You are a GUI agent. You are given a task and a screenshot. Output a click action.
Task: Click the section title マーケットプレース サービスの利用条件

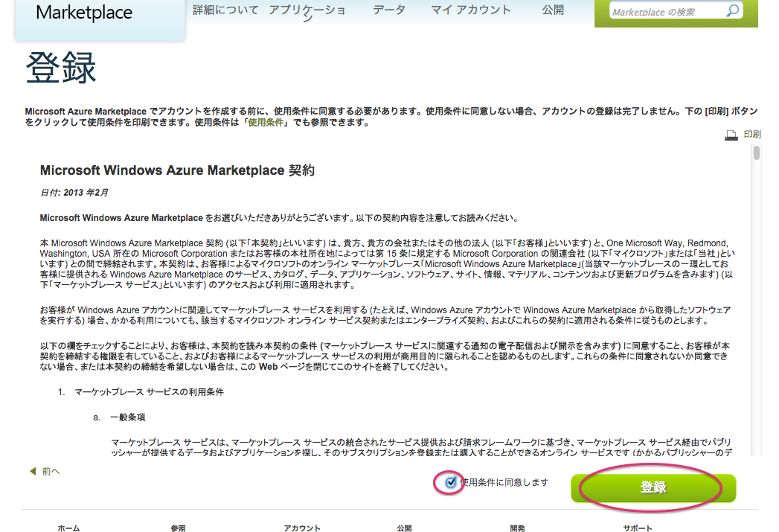pos(149,392)
